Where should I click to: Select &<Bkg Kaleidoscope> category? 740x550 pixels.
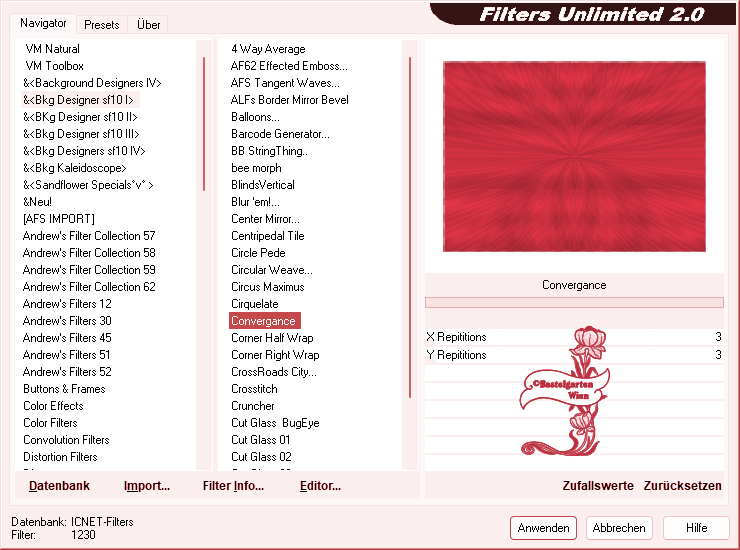(x=75, y=168)
